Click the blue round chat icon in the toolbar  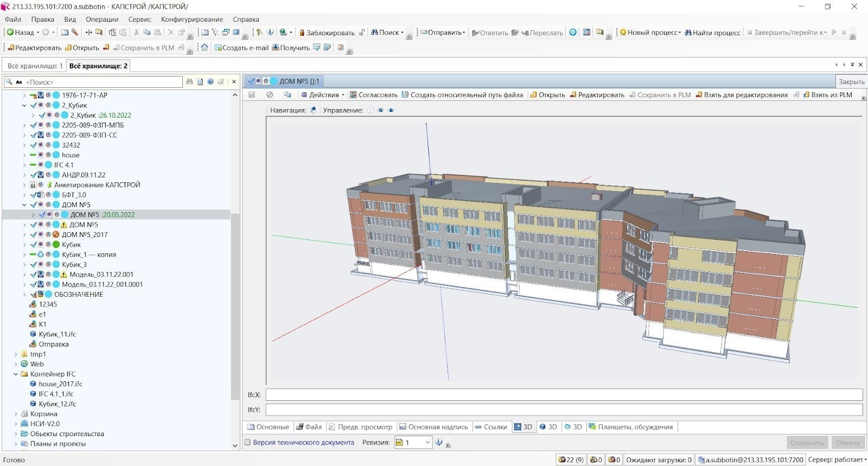[573, 33]
